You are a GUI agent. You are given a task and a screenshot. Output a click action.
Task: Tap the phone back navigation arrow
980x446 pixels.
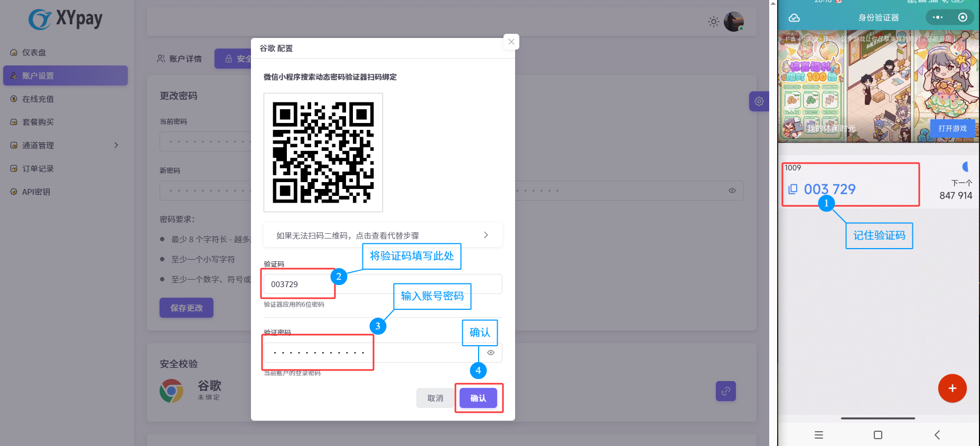[937, 435]
